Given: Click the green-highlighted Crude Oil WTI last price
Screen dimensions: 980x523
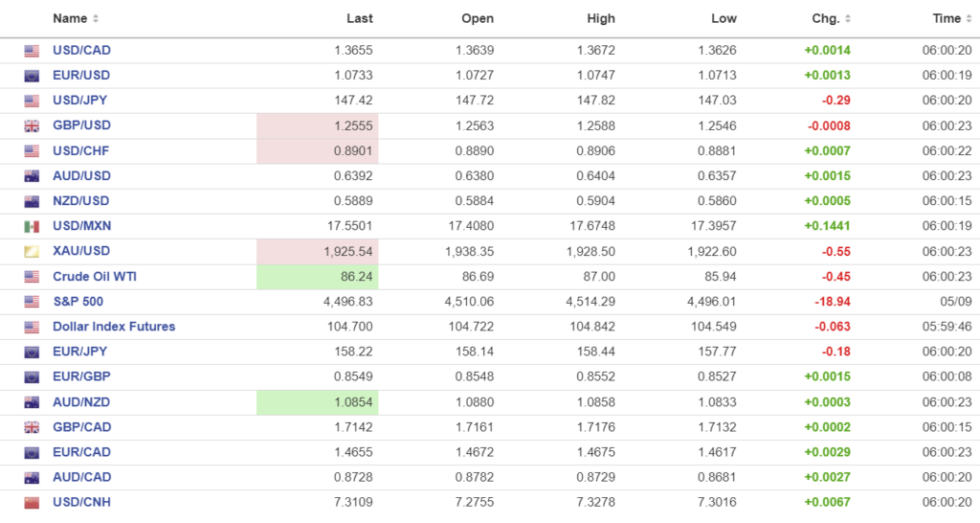Looking at the screenshot, I should pyautogui.click(x=318, y=276).
